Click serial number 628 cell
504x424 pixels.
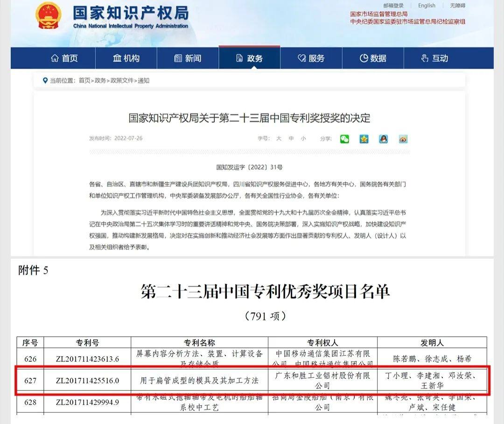click(x=30, y=402)
